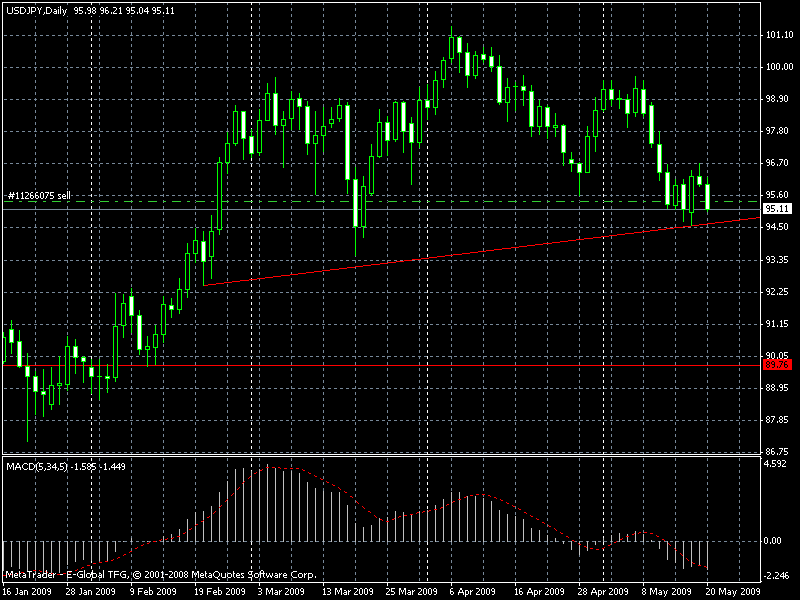The width and height of the screenshot is (800, 600).
Task: Click the 19 Feb 2009 date label
Action: [x=219, y=591]
